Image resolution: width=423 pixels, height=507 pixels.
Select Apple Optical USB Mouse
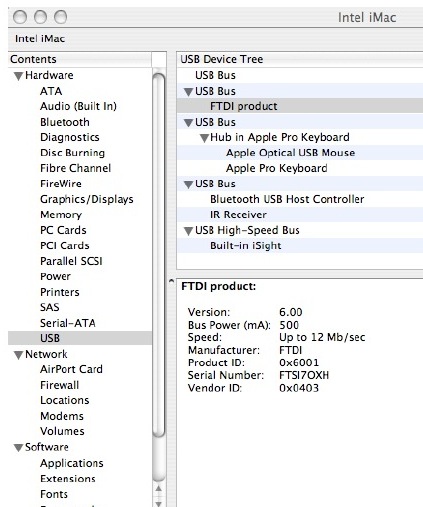coord(300,153)
